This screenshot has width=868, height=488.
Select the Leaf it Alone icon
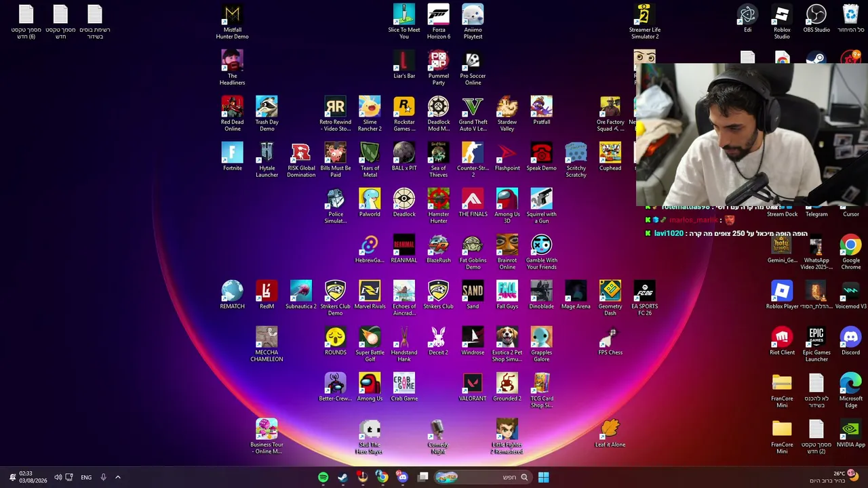610,433
